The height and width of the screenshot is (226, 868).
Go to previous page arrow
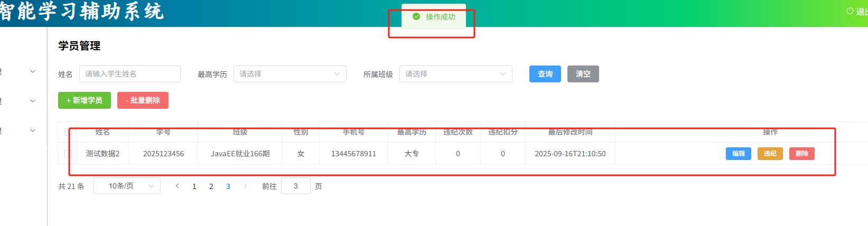178,186
